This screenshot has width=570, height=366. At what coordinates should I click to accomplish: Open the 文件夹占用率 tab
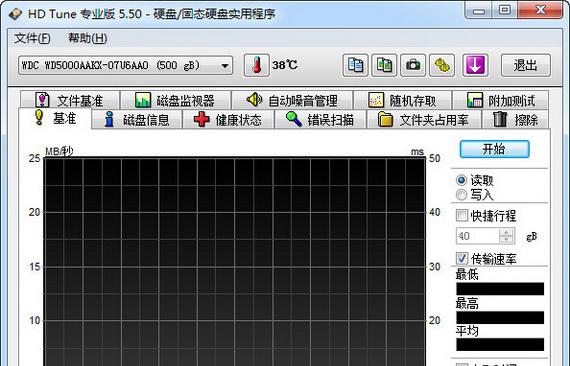coord(424,120)
